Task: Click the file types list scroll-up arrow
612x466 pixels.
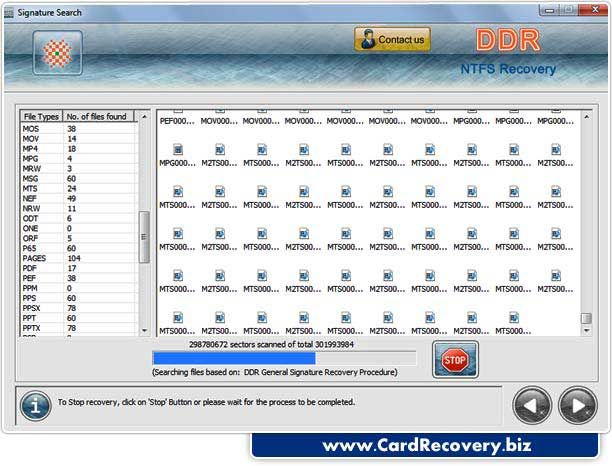Action: point(144,116)
